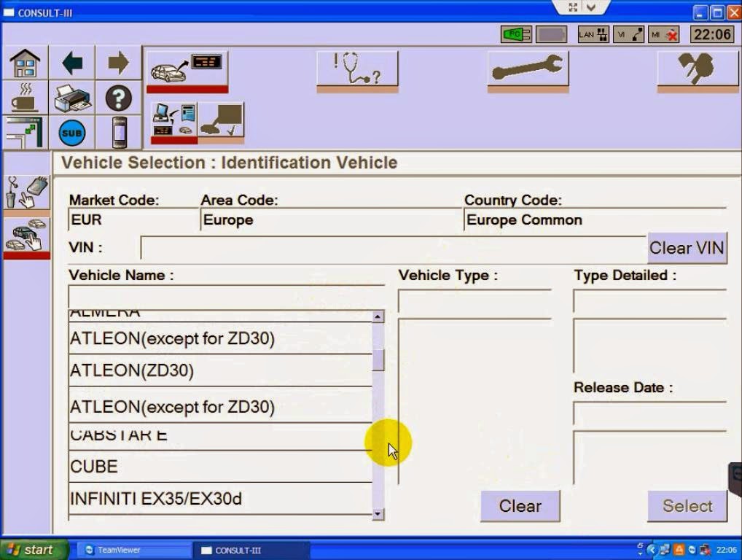Open the coffee cup break icon

(25, 98)
